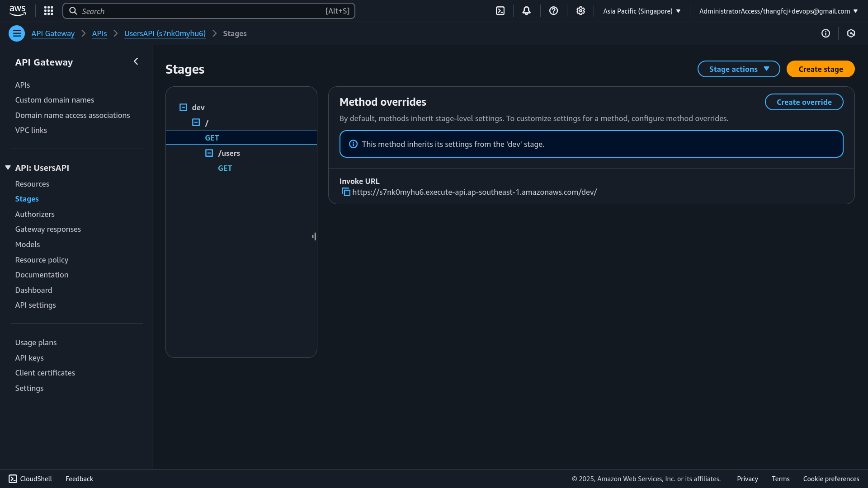Screen dimensions: 868x488
Task: Open the hexagon icon beside the info icon
Action: coord(851,33)
